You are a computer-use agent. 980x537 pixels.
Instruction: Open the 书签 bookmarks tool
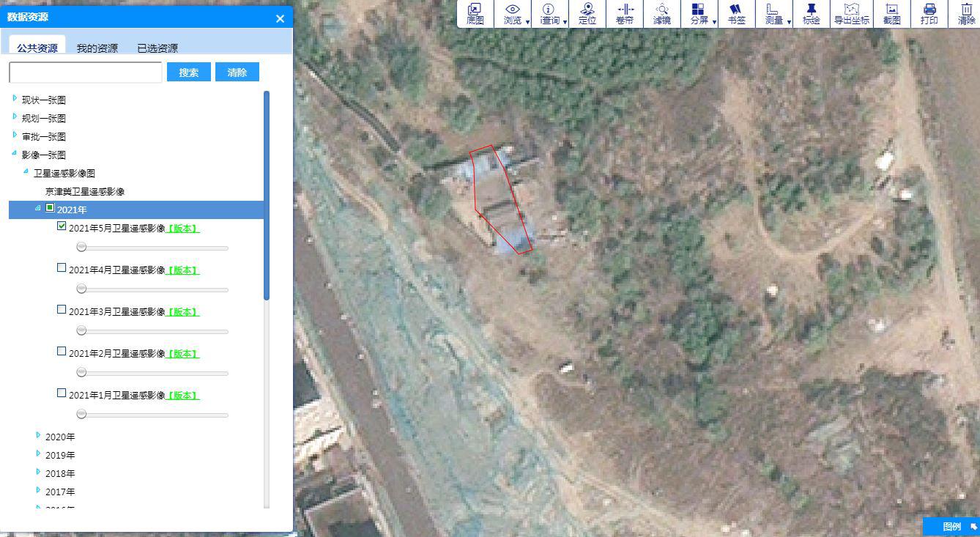[736, 14]
